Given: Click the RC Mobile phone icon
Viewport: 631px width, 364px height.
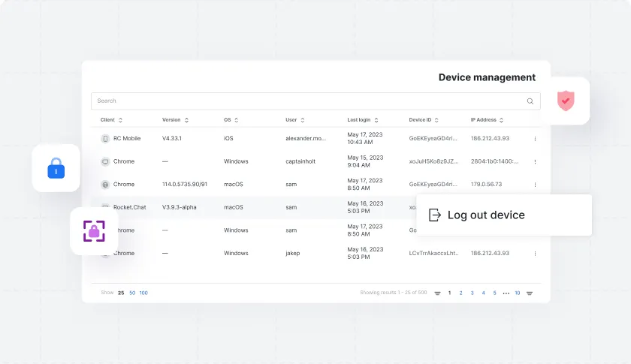Looking at the screenshot, I should 105,138.
